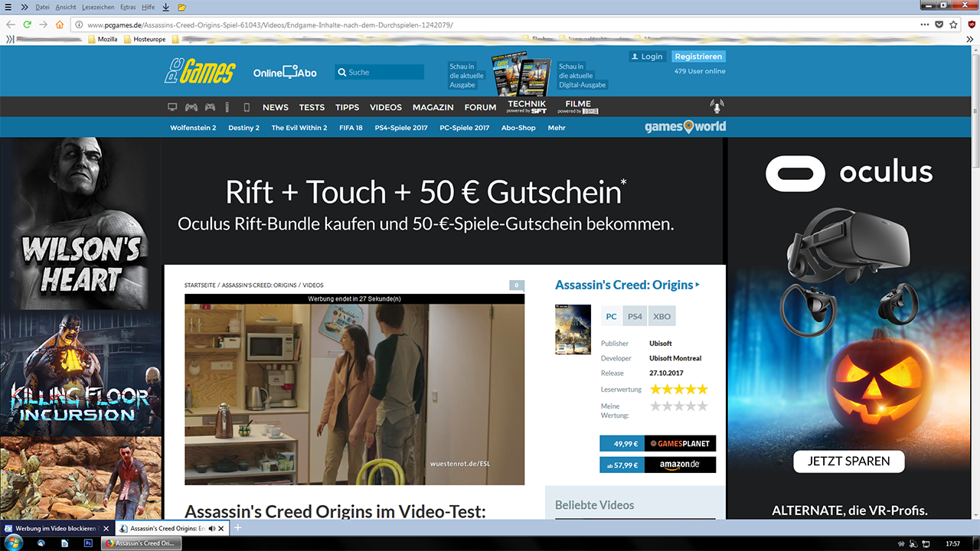Open the downloads arrow icon
The image size is (980, 551).
[166, 7]
